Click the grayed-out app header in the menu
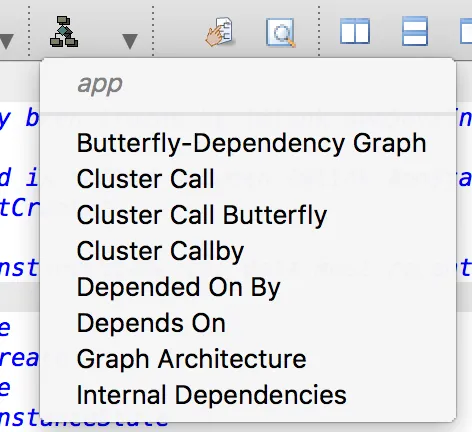The width and height of the screenshot is (472, 432). click(100, 85)
